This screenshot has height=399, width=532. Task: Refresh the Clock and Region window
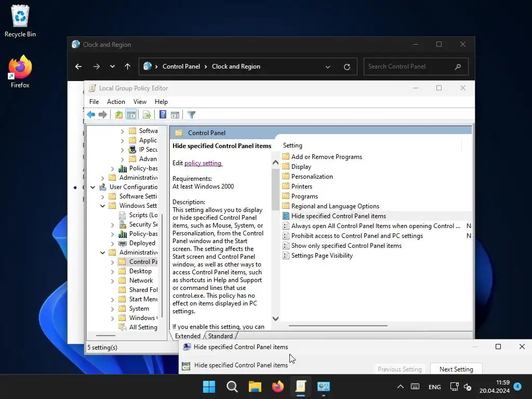[347, 67]
